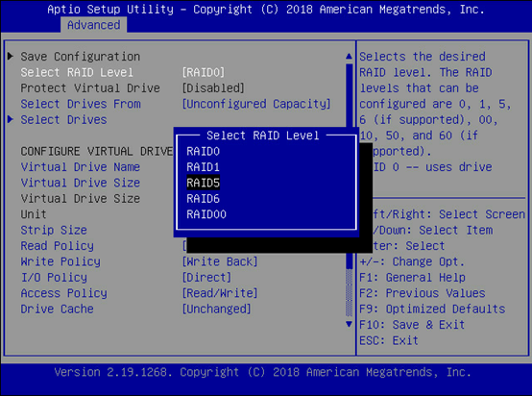Viewport: 532px width, 396px height.
Task: Click the scrollbar down arrow
Action: [x=349, y=324]
